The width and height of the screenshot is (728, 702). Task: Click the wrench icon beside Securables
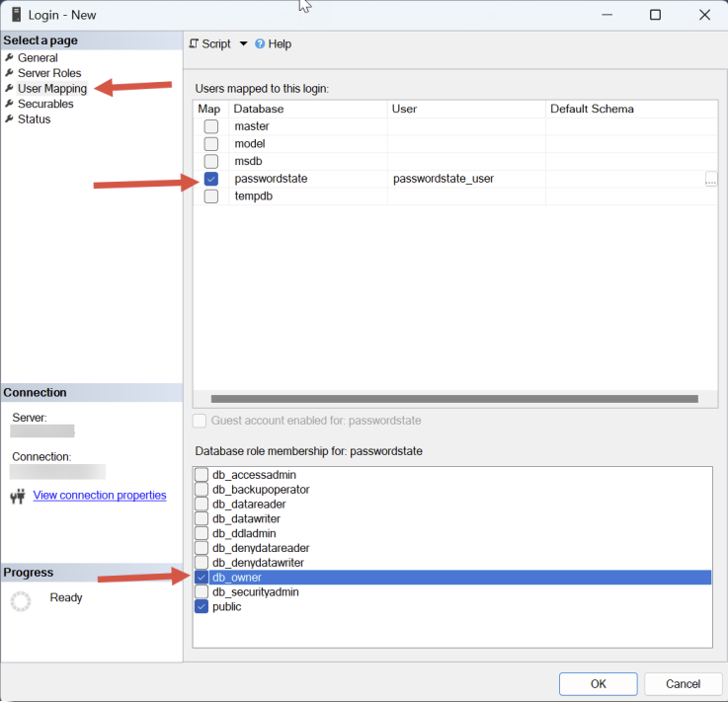pos(9,104)
